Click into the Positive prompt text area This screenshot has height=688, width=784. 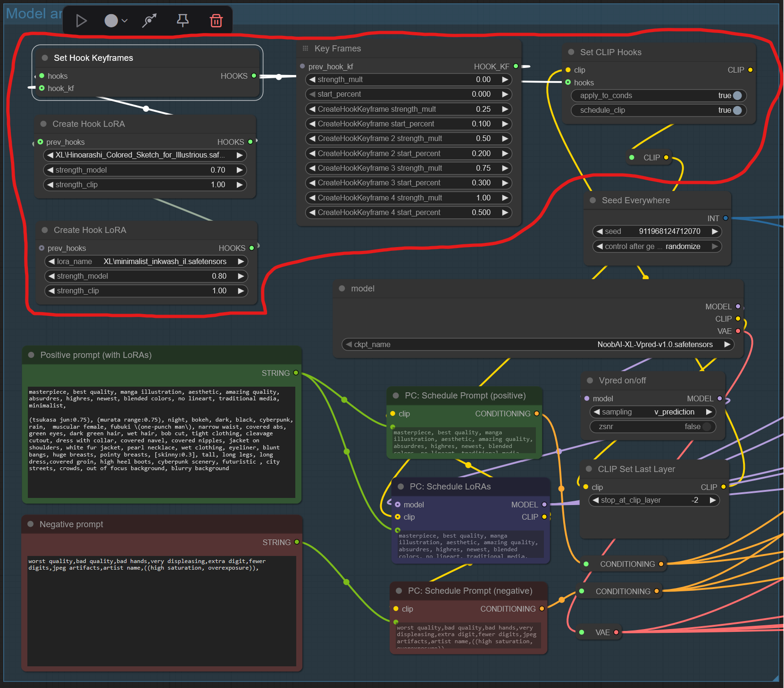pos(161,442)
